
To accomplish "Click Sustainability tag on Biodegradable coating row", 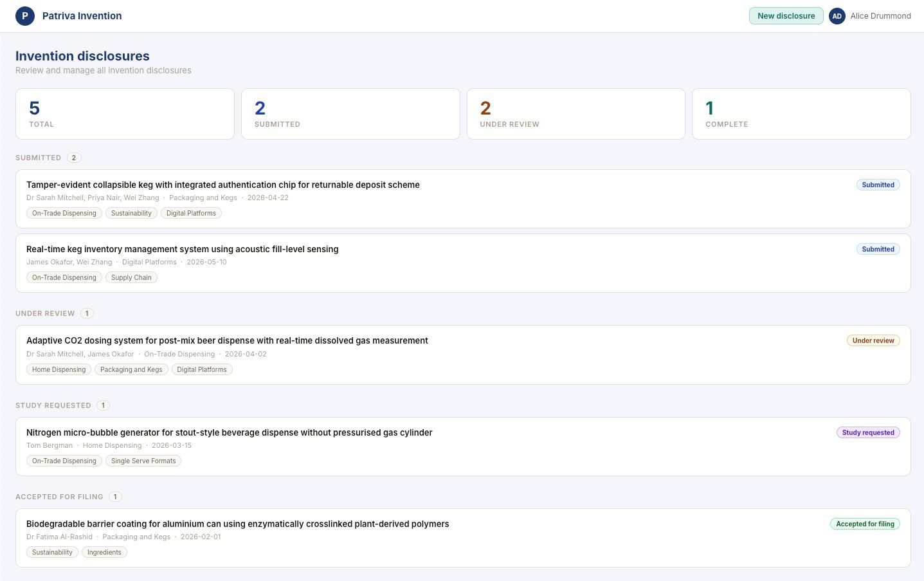I will click(52, 552).
